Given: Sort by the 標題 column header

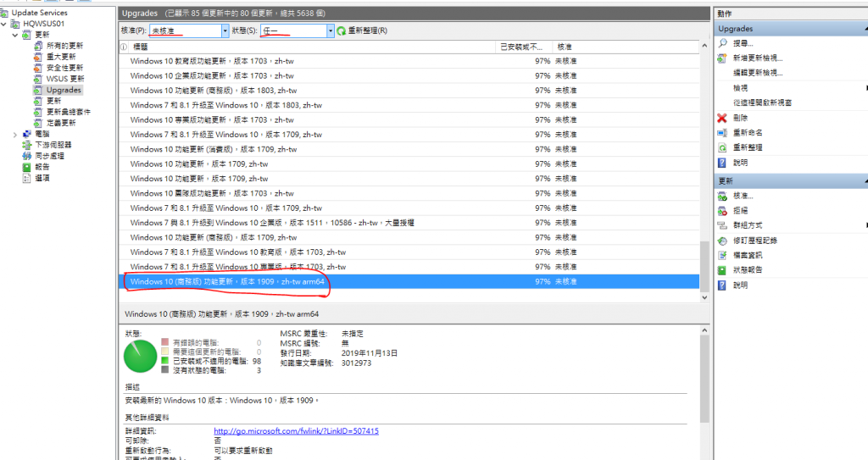Looking at the screenshot, I should 312,47.
